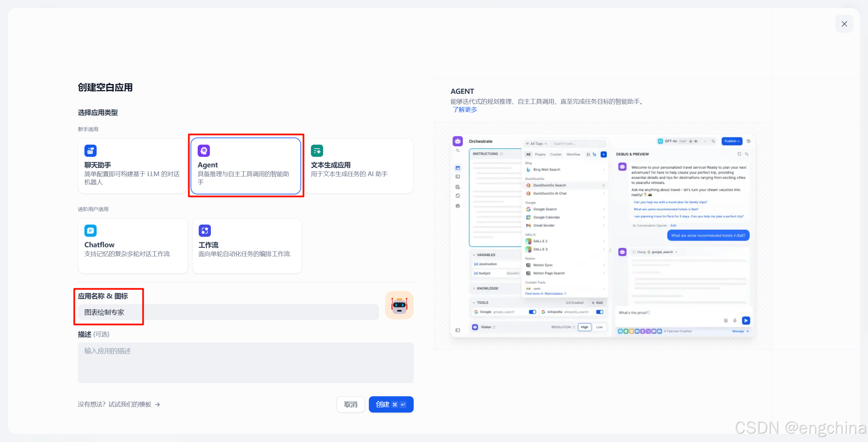Select the 文本生成应用 app type card
Screen dimensions: 868x442
(x=359, y=166)
